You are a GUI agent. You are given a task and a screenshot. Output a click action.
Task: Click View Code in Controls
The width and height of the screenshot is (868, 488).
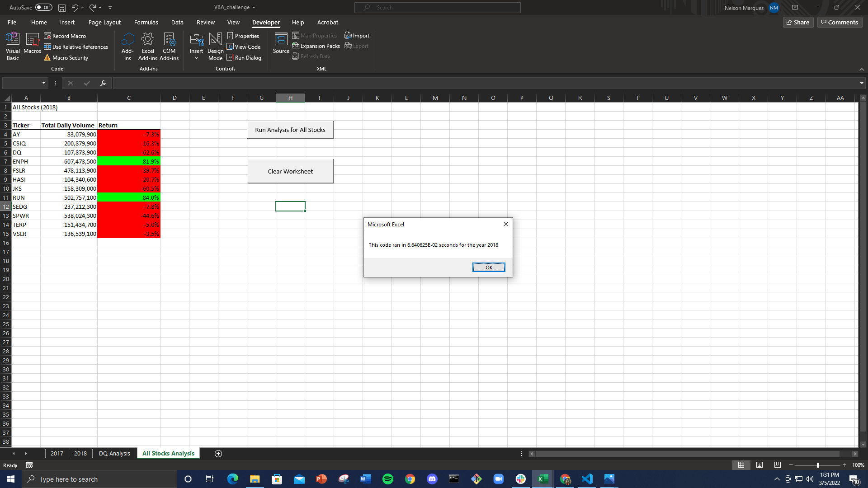244,47
